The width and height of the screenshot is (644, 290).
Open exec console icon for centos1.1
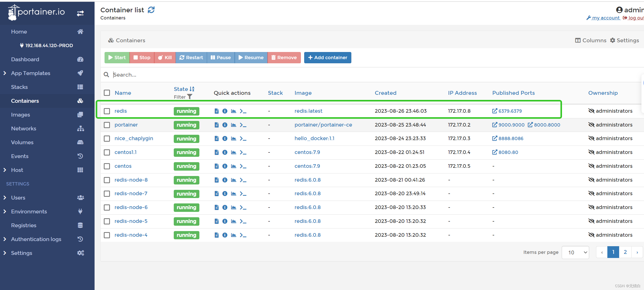(243, 152)
